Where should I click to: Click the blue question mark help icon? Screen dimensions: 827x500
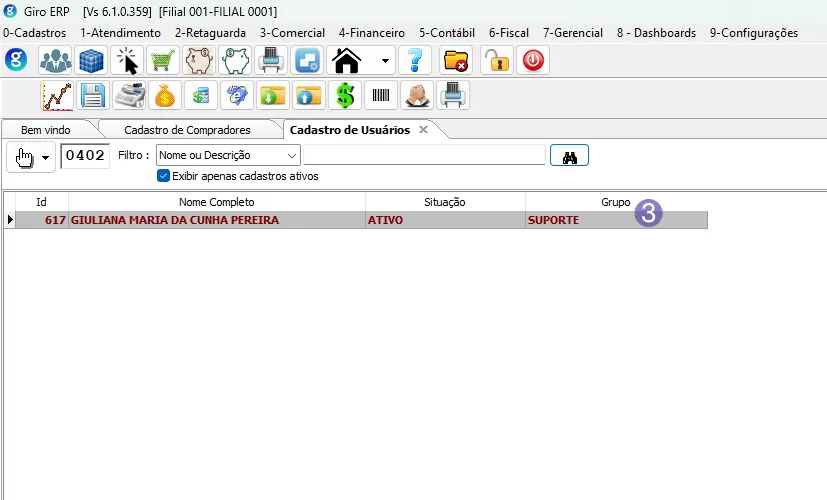[415, 61]
